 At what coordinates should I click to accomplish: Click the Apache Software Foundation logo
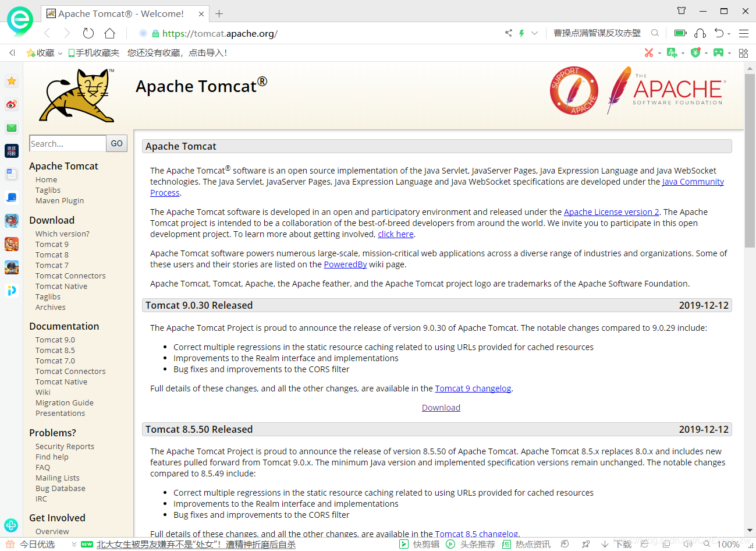click(x=666, y=90)
